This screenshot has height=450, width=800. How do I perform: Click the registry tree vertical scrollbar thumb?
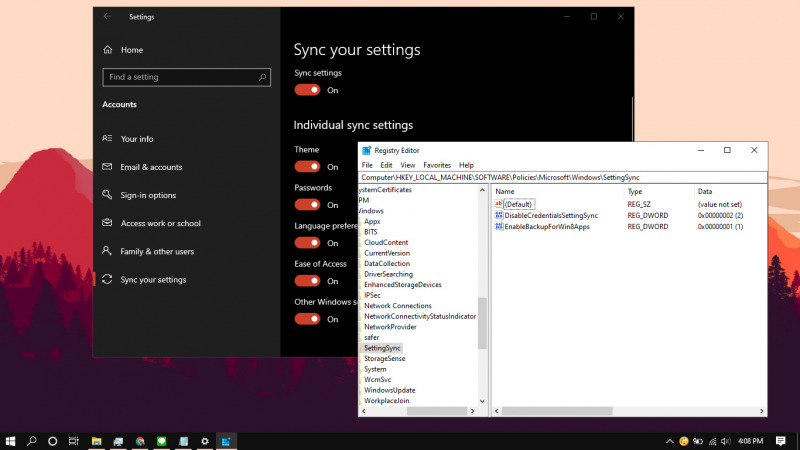point(482,323)
